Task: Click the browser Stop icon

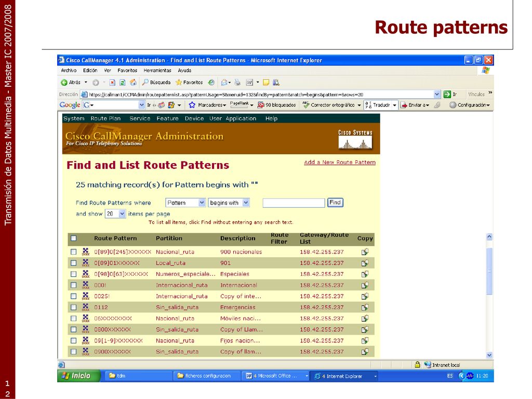Action: click(x=112, y=83)
